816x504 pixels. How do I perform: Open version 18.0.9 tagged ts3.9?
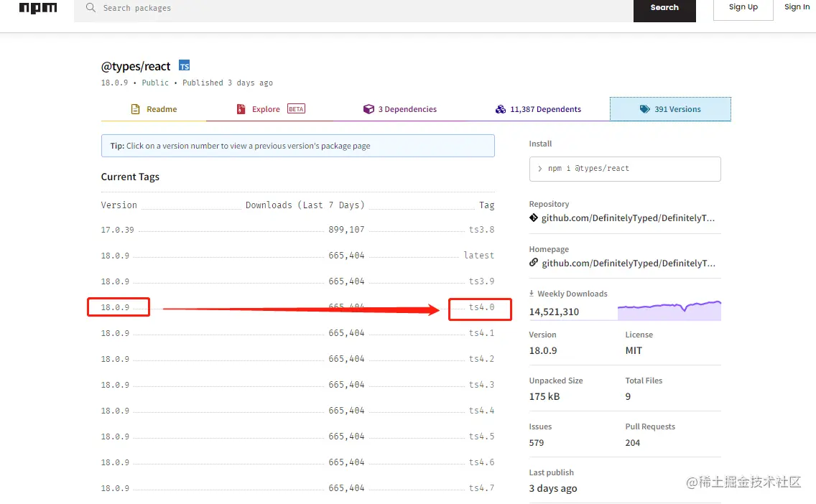tap(115, 281)
